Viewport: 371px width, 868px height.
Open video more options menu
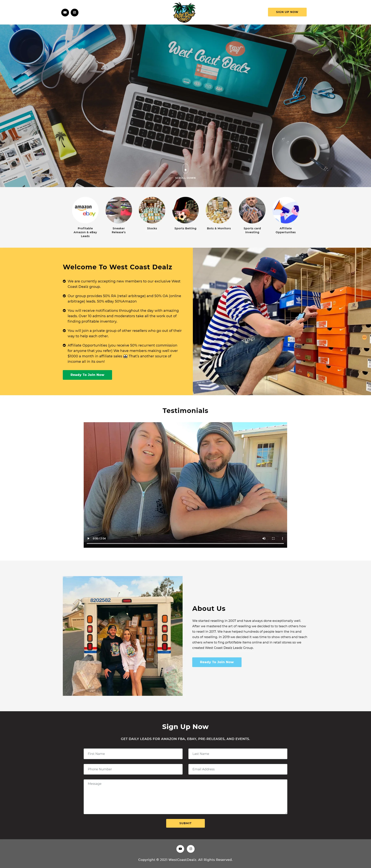(x=282, y=538)
